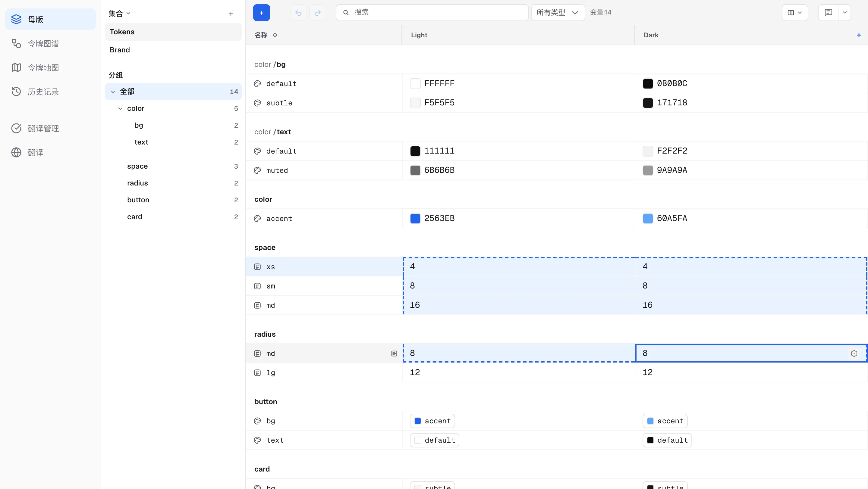Screen dimensions: 868x489
Task: Click the palette icon of button bg
Action: tap(257, 421)
